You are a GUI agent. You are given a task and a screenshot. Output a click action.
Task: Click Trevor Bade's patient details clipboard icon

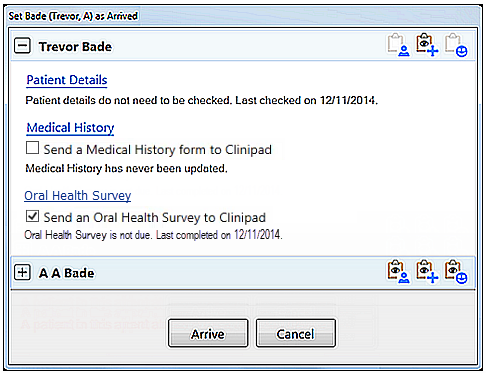(398, 45)
